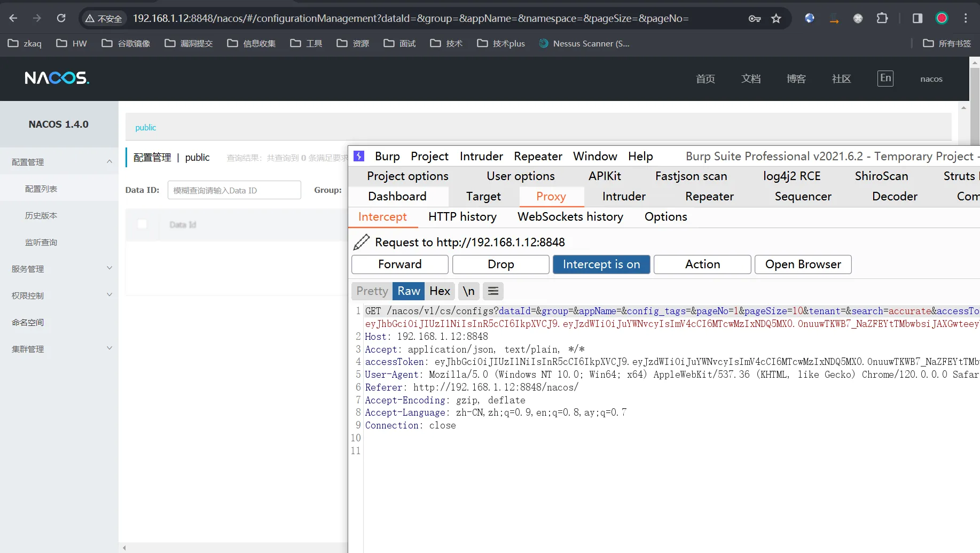The image size is (980, 553).
Task: Click the pencil icon next to the request title
Action: point(360,242)
